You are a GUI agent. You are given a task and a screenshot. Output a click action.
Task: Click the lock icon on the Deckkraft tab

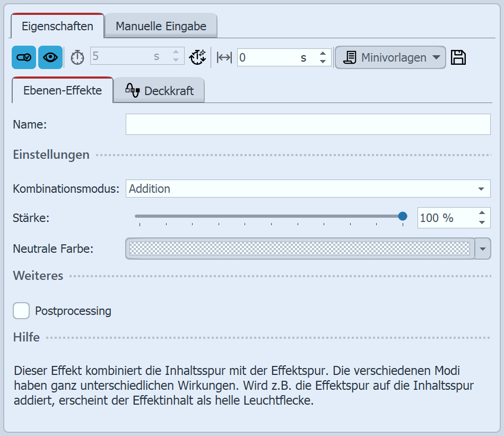click(132, 90)
